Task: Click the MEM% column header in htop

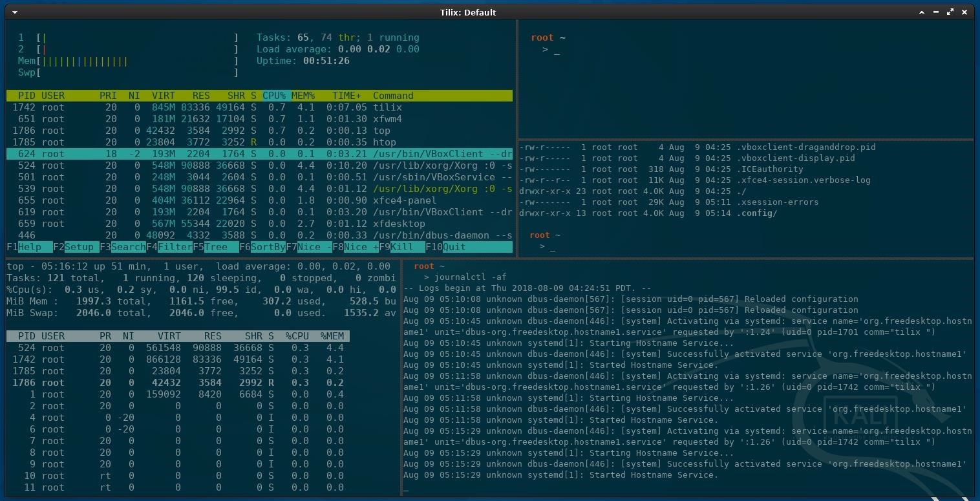Action: coord(303,96)
